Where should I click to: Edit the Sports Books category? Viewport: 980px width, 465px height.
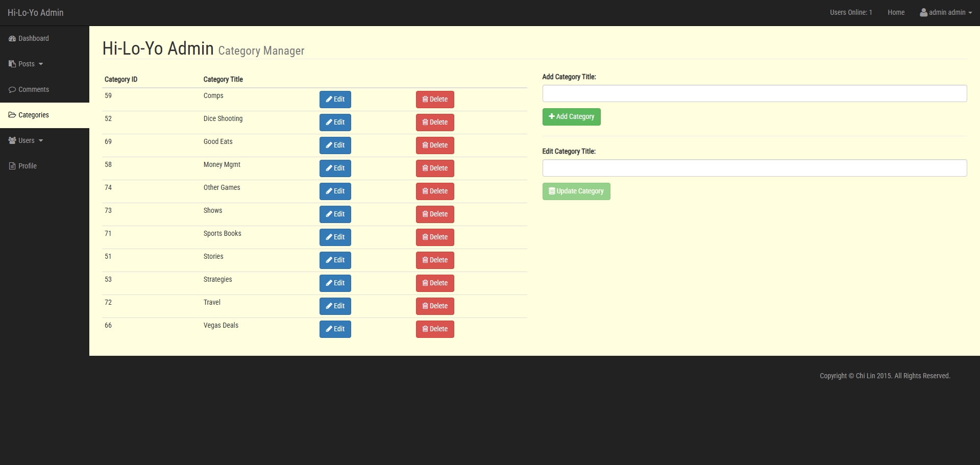335,237
